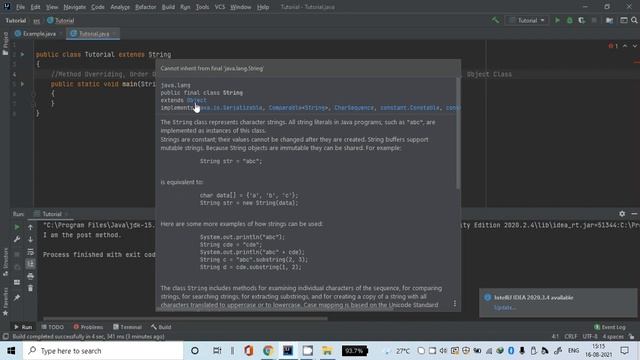This screenshot has height=360, width=640.
Task: Click the print icon in Run panel
Action: tap(30, 276)
